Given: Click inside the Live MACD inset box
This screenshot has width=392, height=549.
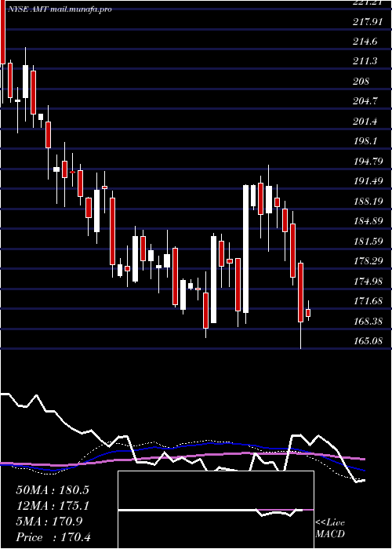Looking at the screenshot, I should tap(216, 510).
